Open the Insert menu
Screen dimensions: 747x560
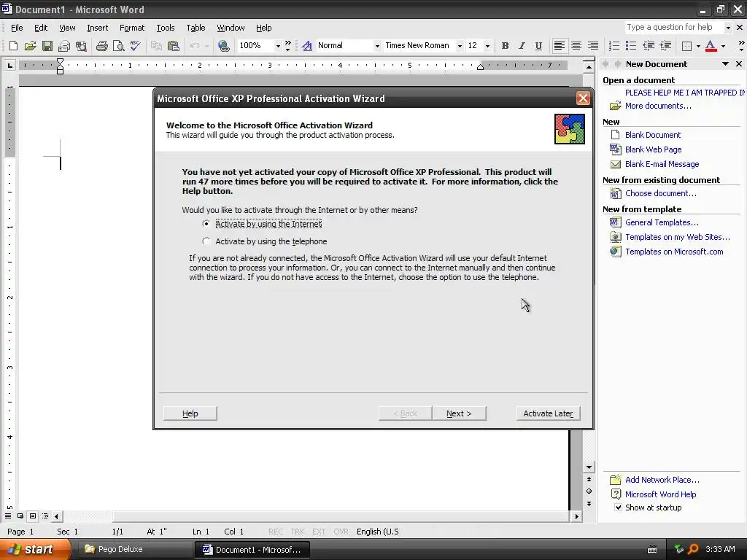pyautogui.click(x=97, y=28)
